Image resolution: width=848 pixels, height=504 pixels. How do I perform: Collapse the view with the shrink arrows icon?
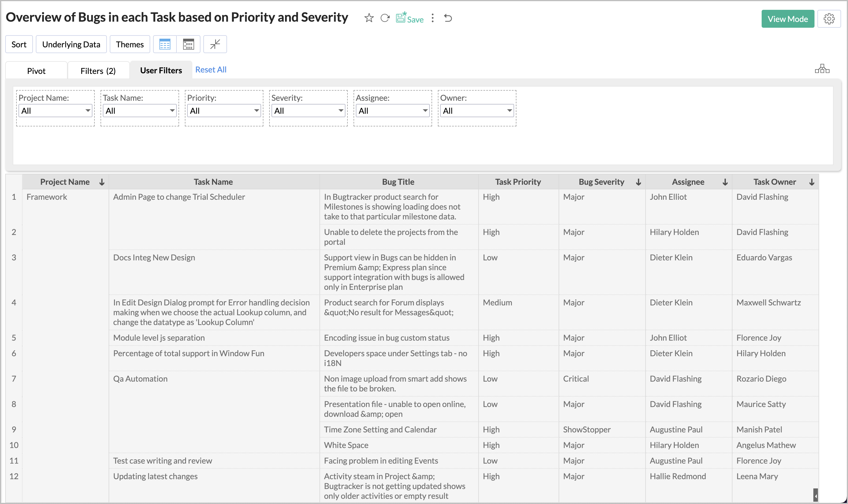215,44
